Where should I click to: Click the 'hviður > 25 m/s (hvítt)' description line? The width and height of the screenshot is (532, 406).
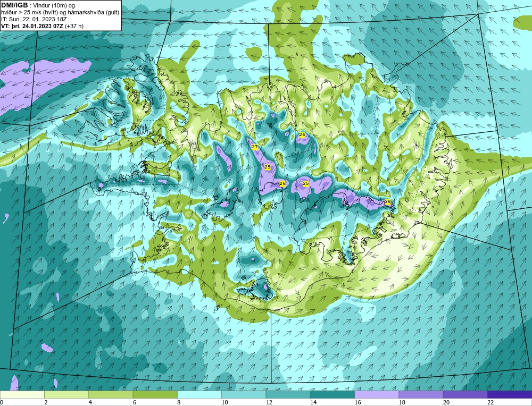click(x=61, y=12)
